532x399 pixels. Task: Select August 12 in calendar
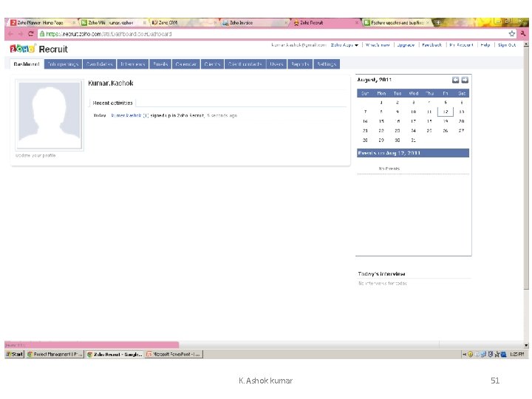click(446, 112)
